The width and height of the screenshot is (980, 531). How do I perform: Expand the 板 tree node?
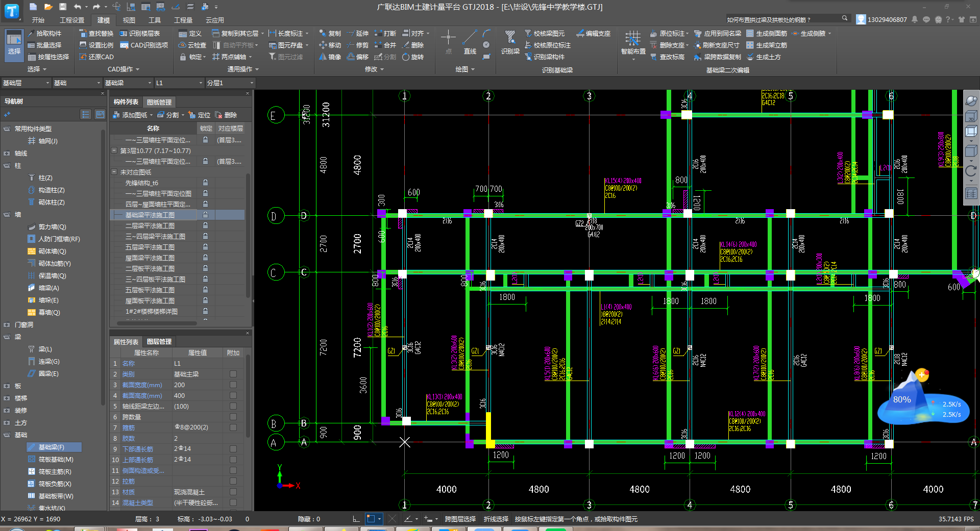coord(7,386)
